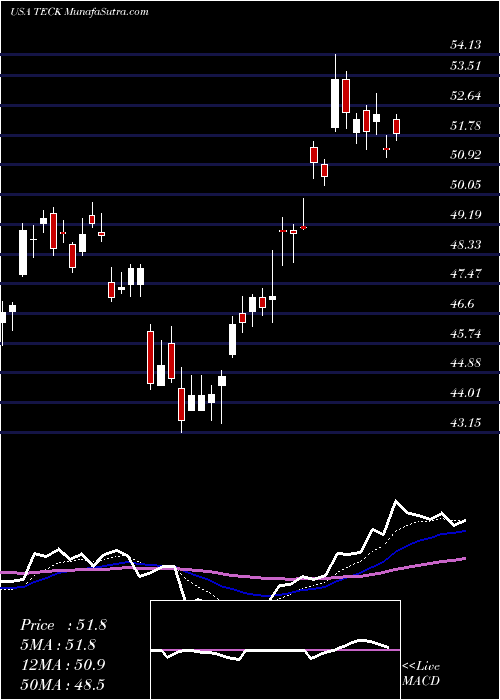Click the 48.33 price axis label
This screenshot has width=500, height=700.
pos(466,244)
